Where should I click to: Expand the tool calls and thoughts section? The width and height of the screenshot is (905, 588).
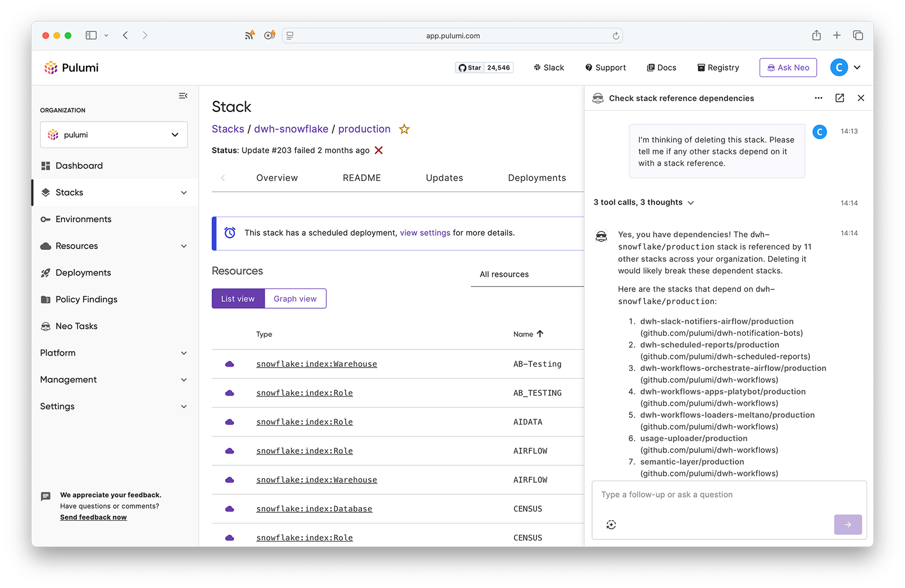click(643, 202)
